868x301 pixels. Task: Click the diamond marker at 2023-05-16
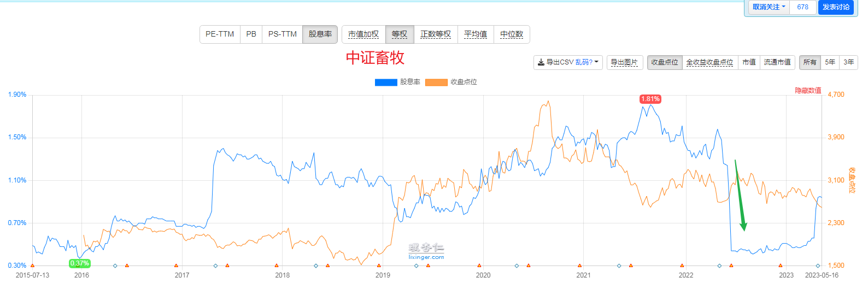pyautogui.click(x=818, y=265)
